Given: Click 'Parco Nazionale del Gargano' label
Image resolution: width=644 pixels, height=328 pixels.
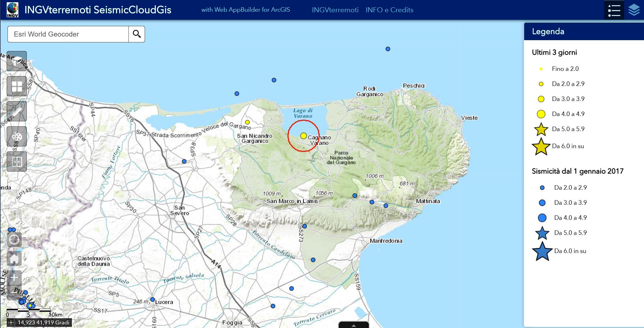Looking at the screenshot, I should point(341,158).
